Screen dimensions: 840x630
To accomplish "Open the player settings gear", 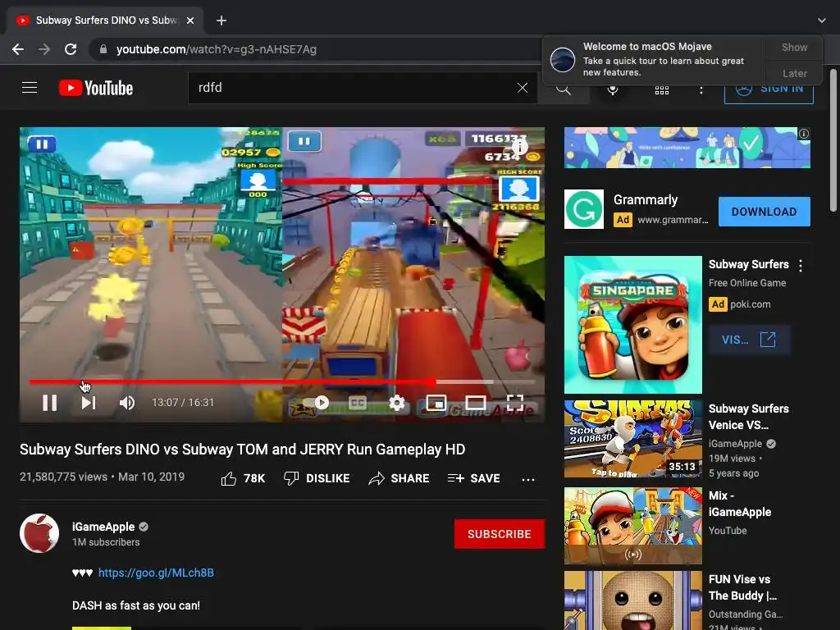I will (x=396, y=402).
